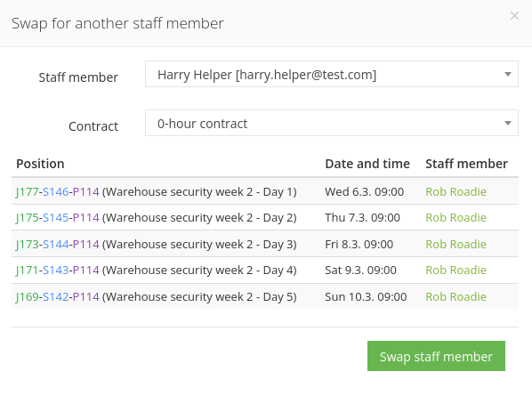Open job link J171

tap(28, 271)
